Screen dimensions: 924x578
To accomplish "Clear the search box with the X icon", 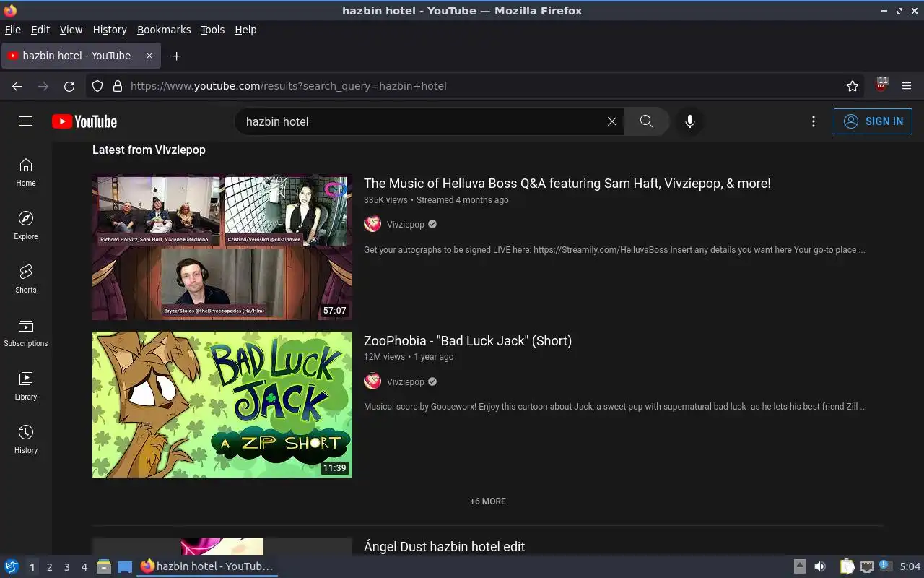I will 612,121.
